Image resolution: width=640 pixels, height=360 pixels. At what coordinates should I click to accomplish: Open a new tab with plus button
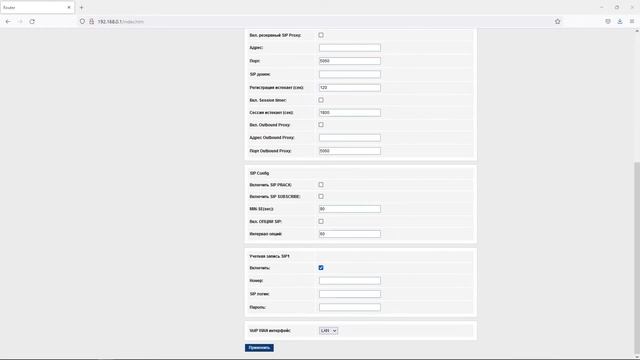pyautogui.click(x=81, y=7)
